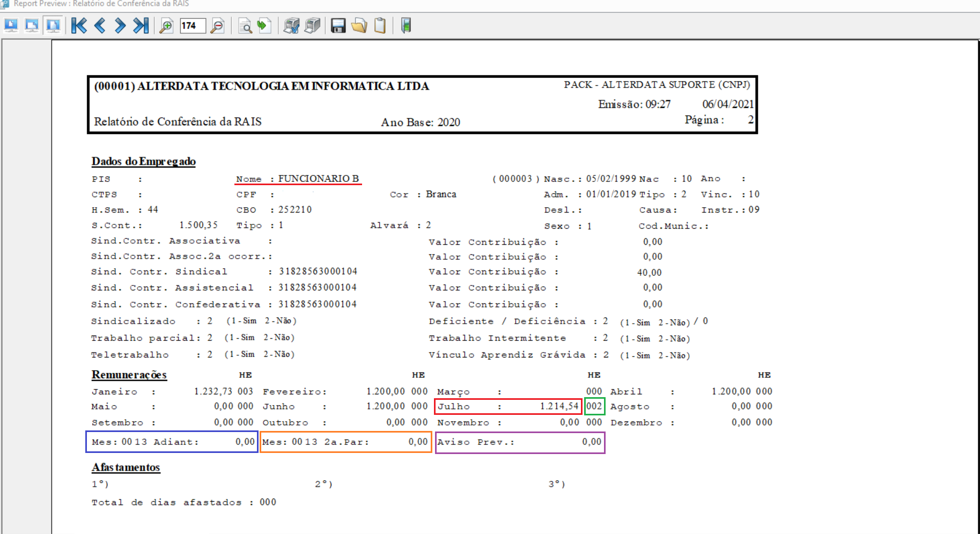Click the first view mode monitor icon
Viewport: 980px width, 534px height.
tap(11, 25)
